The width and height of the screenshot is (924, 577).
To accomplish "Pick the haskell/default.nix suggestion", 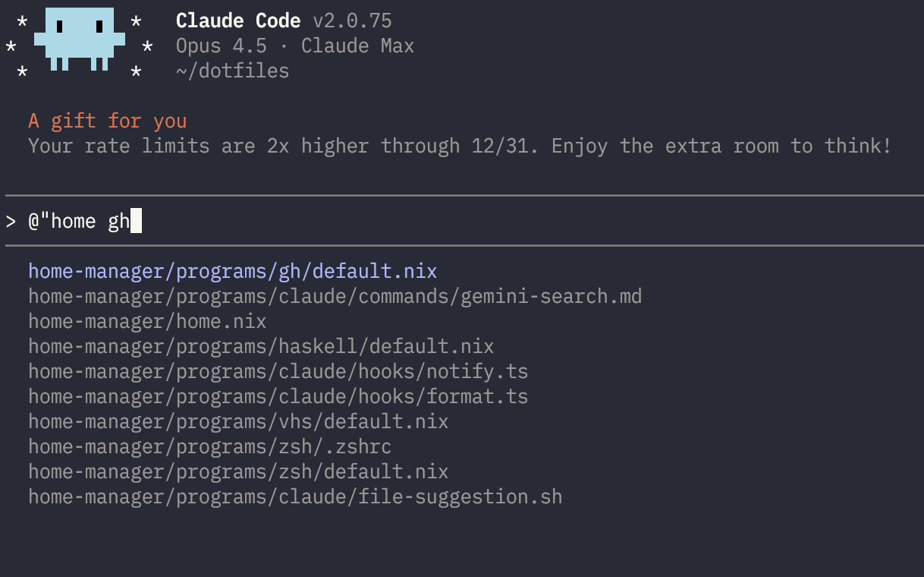I will coord(261,346).
